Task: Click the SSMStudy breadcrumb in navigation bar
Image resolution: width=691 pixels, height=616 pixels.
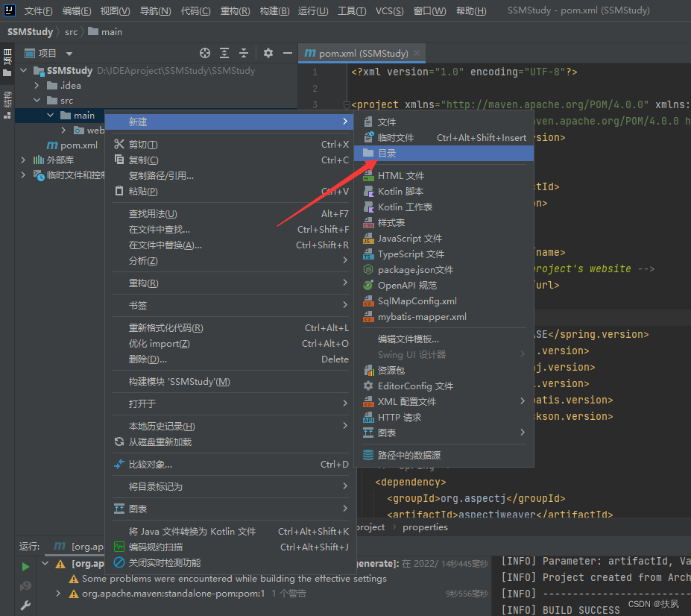Action: pyautogui.click(x=30, y=32)
